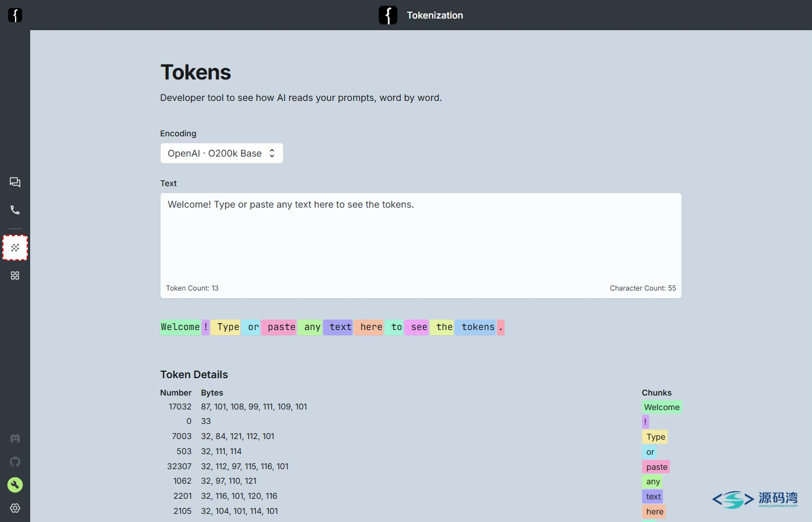Click the orange here chip in the token strip

coord(368,327)
